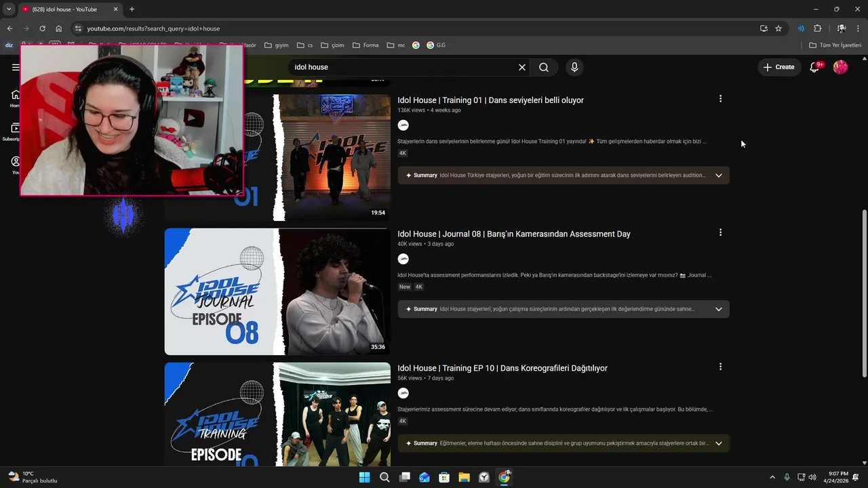Image resolution: width=868 pixels, height=488 pixels.
Task: Open the volume speaker tray icon
Action: [812, 477]
